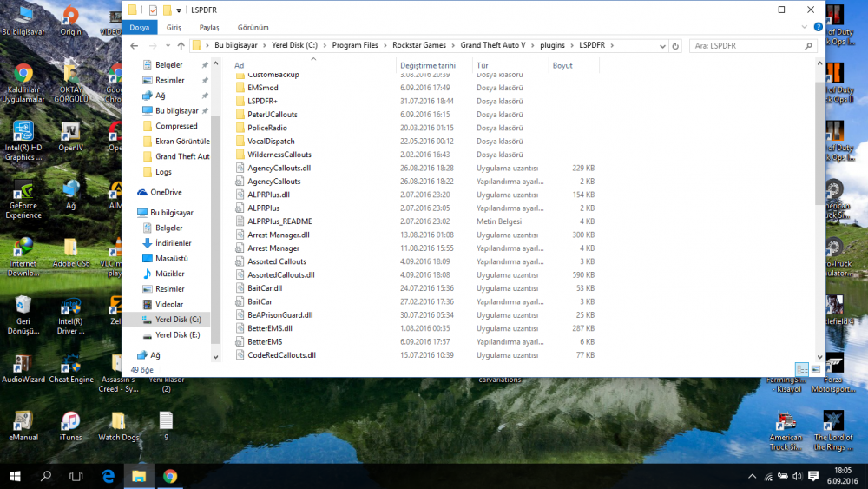Click the Up arrow navigation button
The image size is (868, 489).
click(x=181, y=45)
